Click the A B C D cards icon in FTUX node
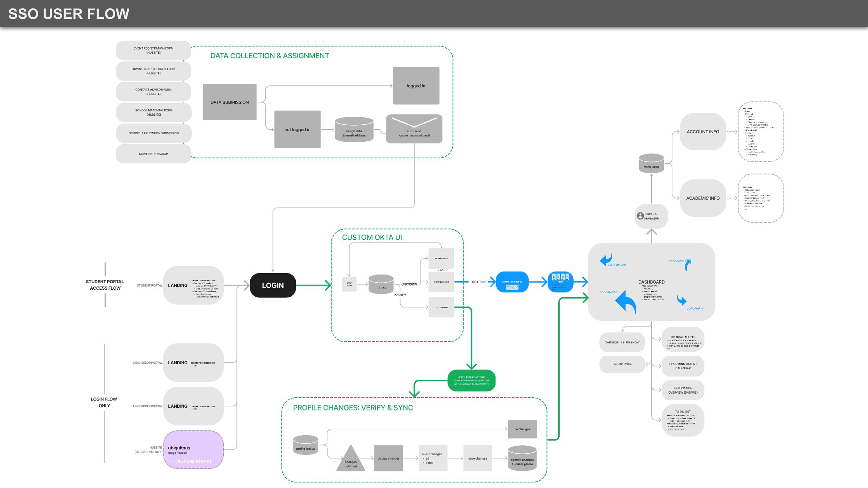Screen dimensions: 868x488 (560, 277)
